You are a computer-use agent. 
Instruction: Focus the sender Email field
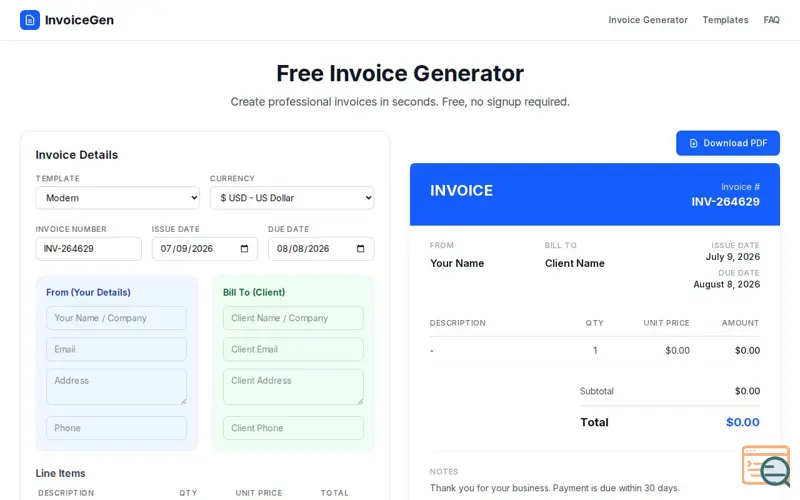(116, 349)
